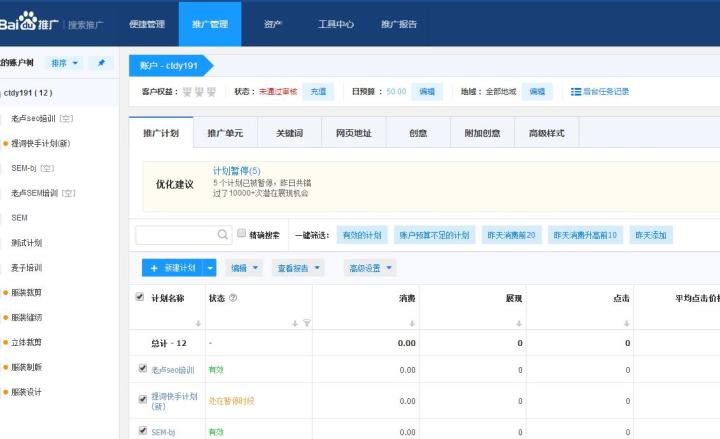This screenshot has width=720, height=439.
Task: Open 工具中心 in top navigation
Action: [336, 24]
